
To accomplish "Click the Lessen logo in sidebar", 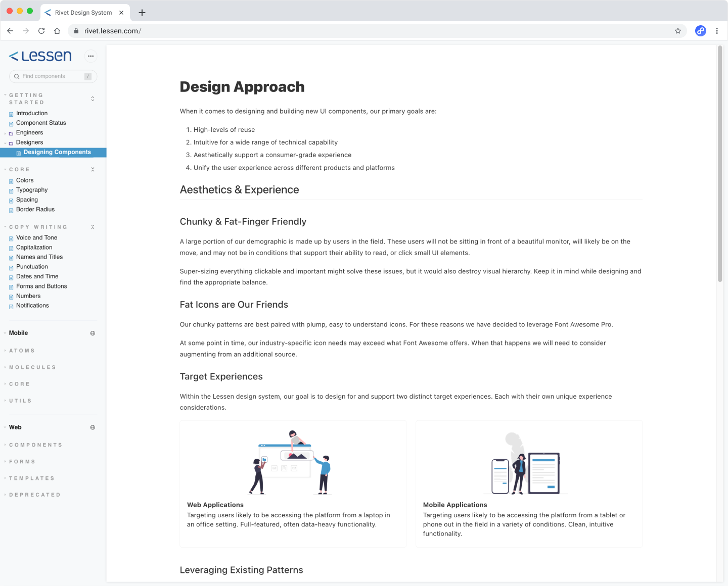I will (x=40, y=56).
